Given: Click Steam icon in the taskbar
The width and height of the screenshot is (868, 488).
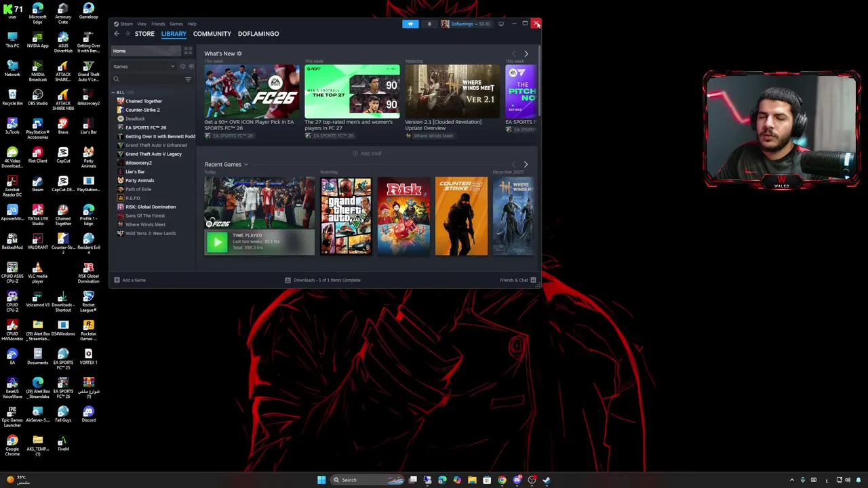Looking at the screenshot, I should [x=547, y=480].
